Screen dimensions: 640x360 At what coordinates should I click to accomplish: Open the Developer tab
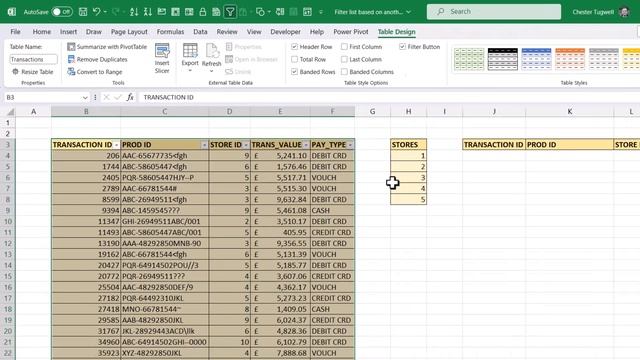(285, 31)
